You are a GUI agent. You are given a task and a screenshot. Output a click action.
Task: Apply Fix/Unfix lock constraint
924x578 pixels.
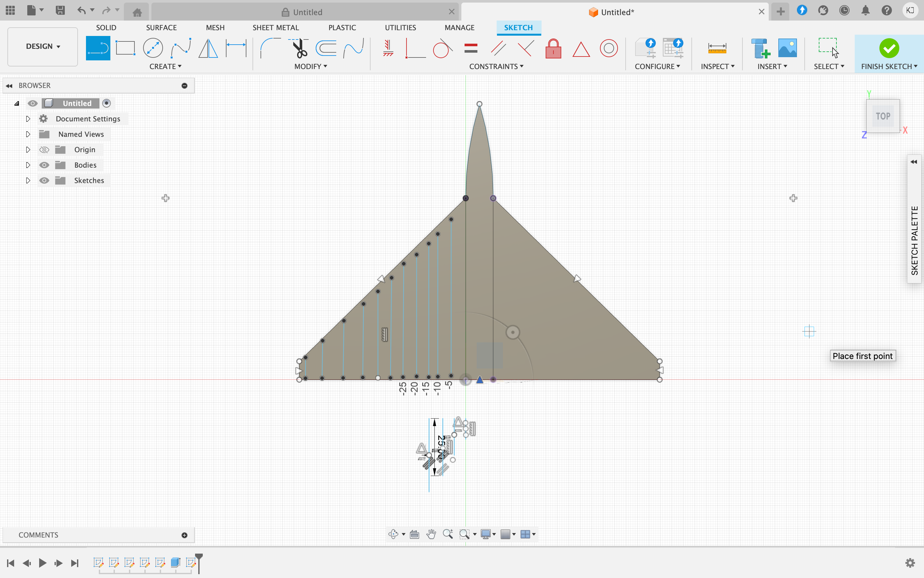pyautogui.click(x=553, y=48)
